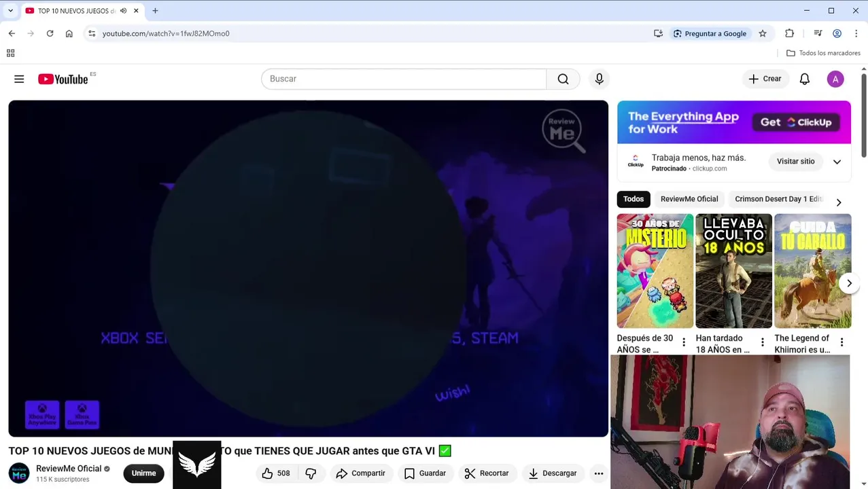The height and width of the screenshot is (489, 868).
Task: Select the Todos filter chip
Action: point(633,199)
